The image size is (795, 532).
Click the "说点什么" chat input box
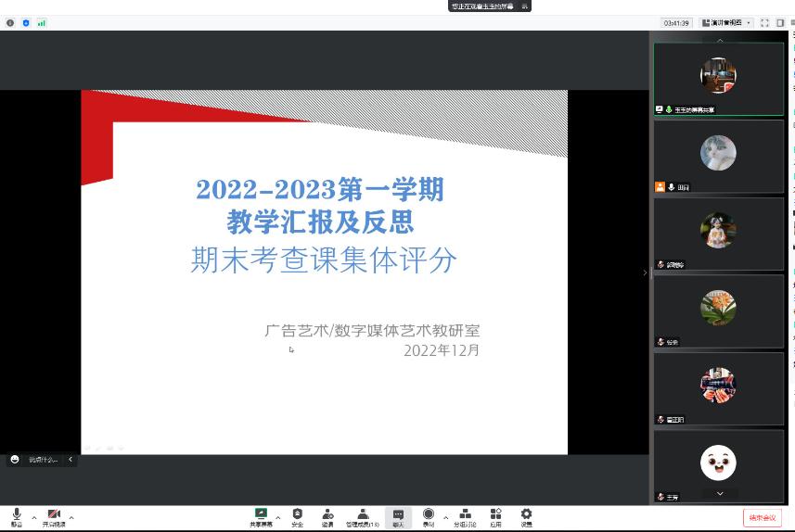43,459
